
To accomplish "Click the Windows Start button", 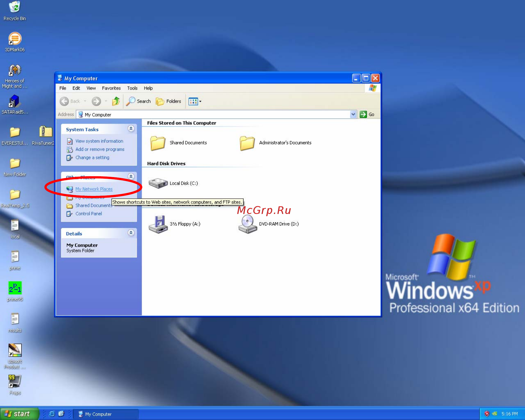I will [19, 414].
